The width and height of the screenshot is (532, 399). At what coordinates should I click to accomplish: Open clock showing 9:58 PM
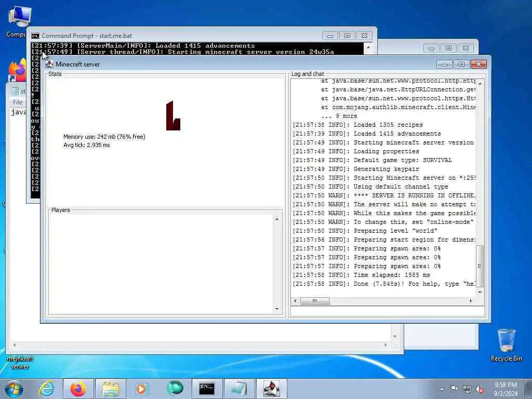click(x=506, y=389)
